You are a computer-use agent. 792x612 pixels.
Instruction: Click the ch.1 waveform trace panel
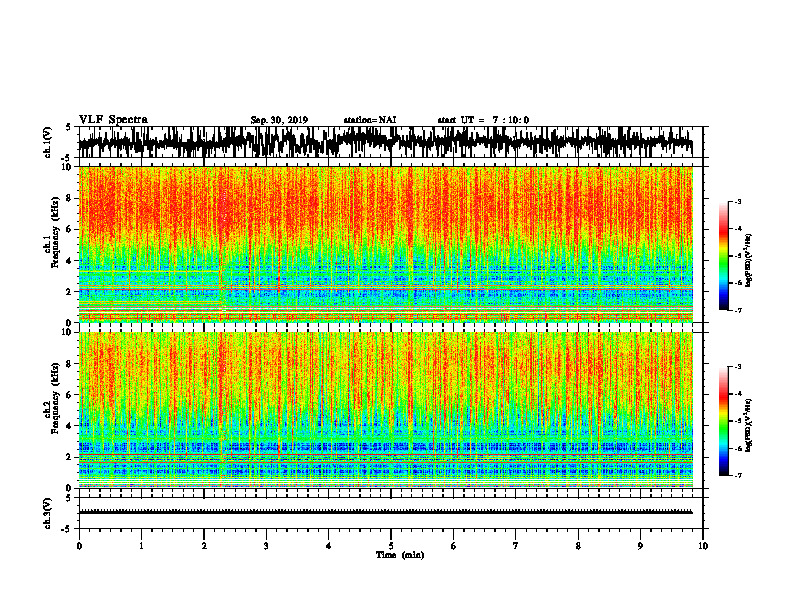(391, 142)
